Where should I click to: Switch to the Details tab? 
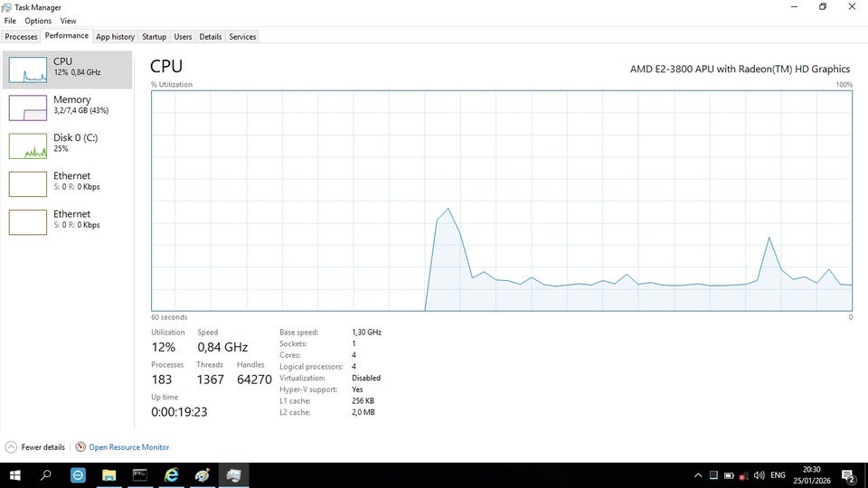pos(211,36)
